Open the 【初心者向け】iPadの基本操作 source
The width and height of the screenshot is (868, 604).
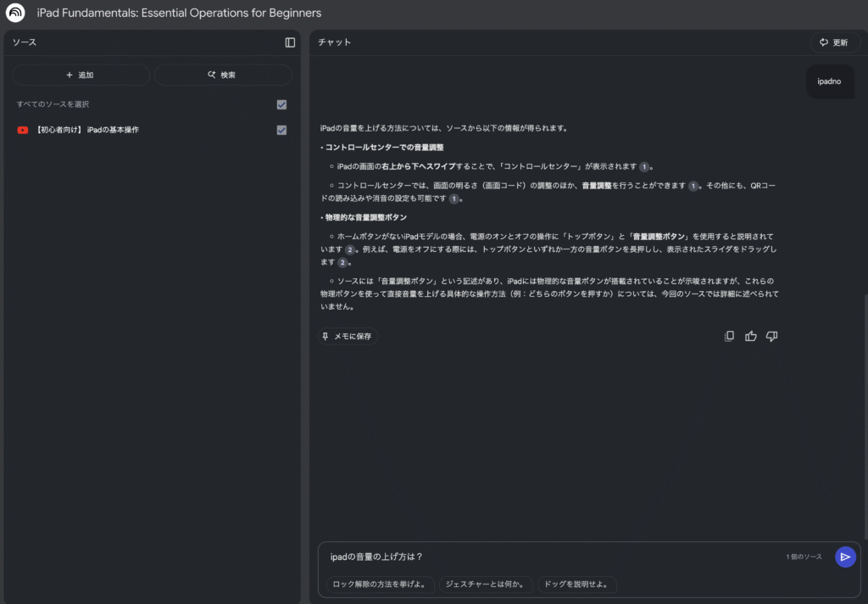click(x=87, y=131)
